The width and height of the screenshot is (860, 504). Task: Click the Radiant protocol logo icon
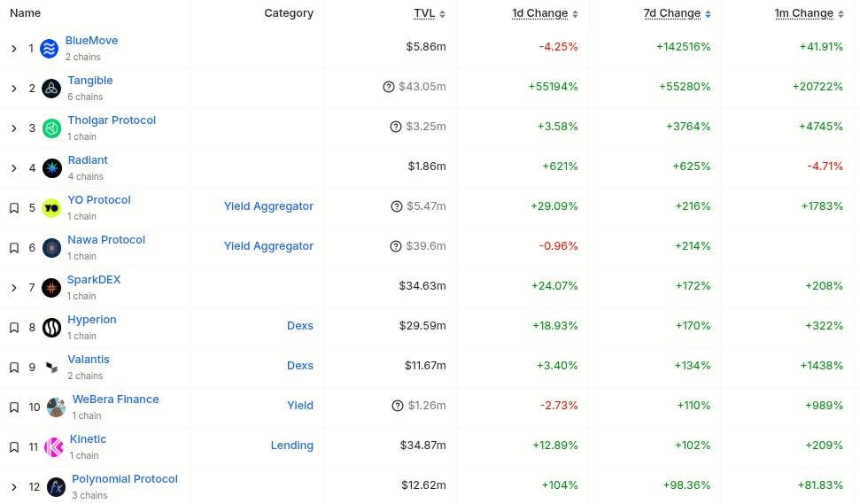pos(51,168)
